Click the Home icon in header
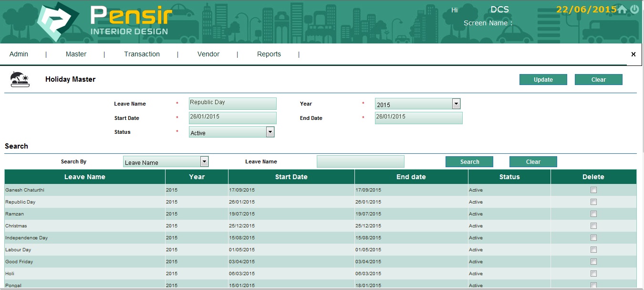This screenshot has width=644, height=290. tap(622, 10)
